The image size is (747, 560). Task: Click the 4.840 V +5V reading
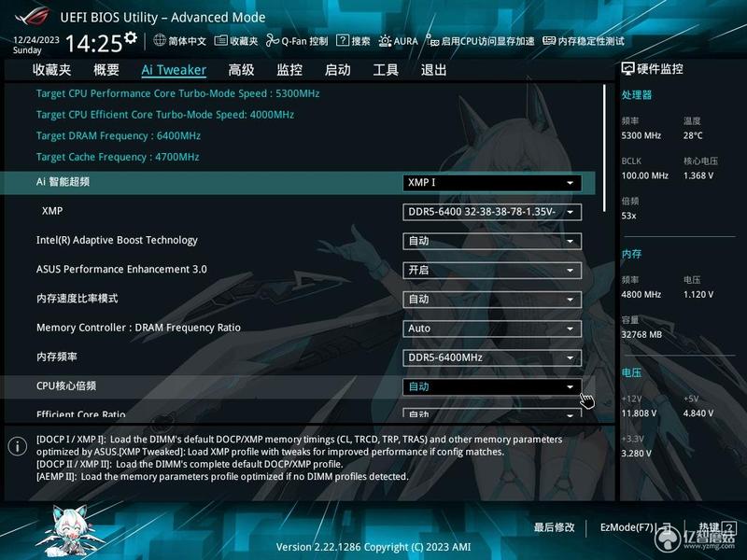click(x=698, y=413)
